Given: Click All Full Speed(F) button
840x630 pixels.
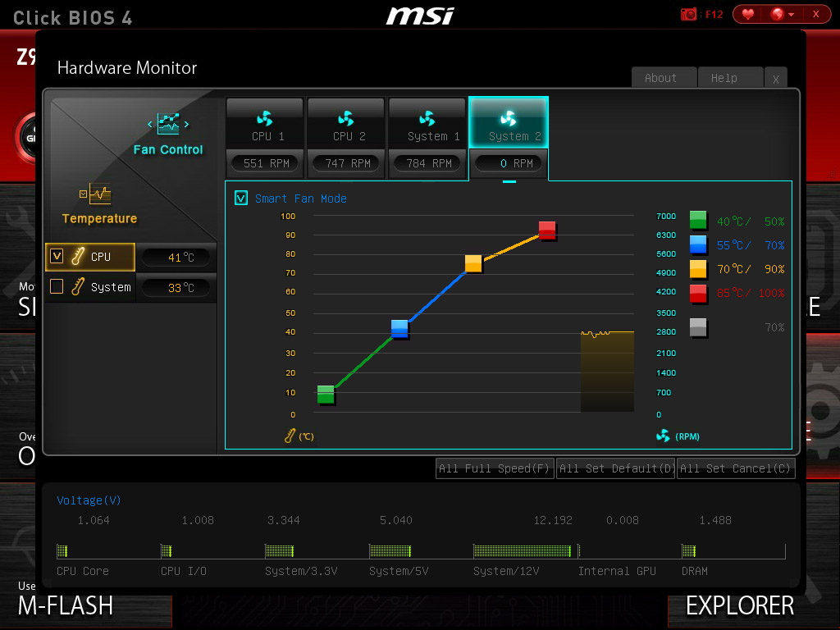Looking at the screenshot, I should [495, 468].
